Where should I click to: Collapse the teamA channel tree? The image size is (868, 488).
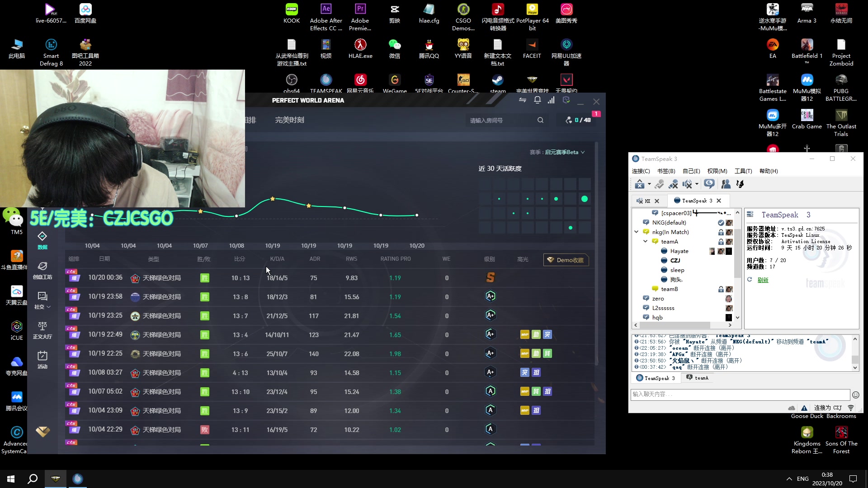[646, 242]
